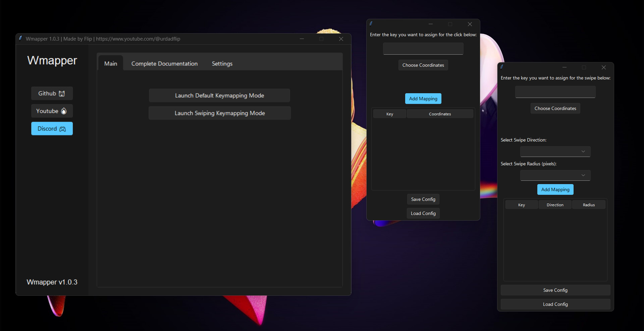The width and height of the screenshot is (644, 331).
Task: Click the Key column header in click mapping table
Action: 390,114
